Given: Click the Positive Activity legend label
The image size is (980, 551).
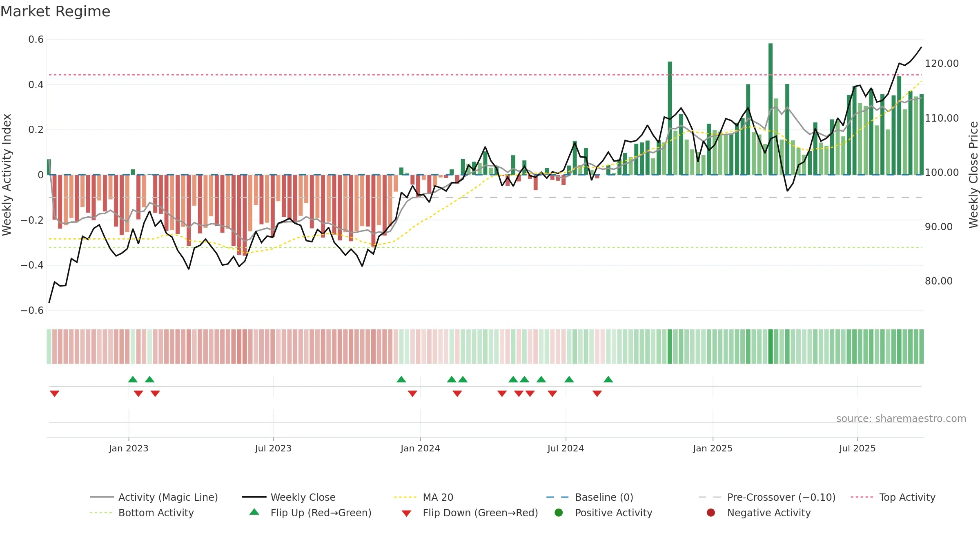Looking at the screenshot, I should (613, 513).
